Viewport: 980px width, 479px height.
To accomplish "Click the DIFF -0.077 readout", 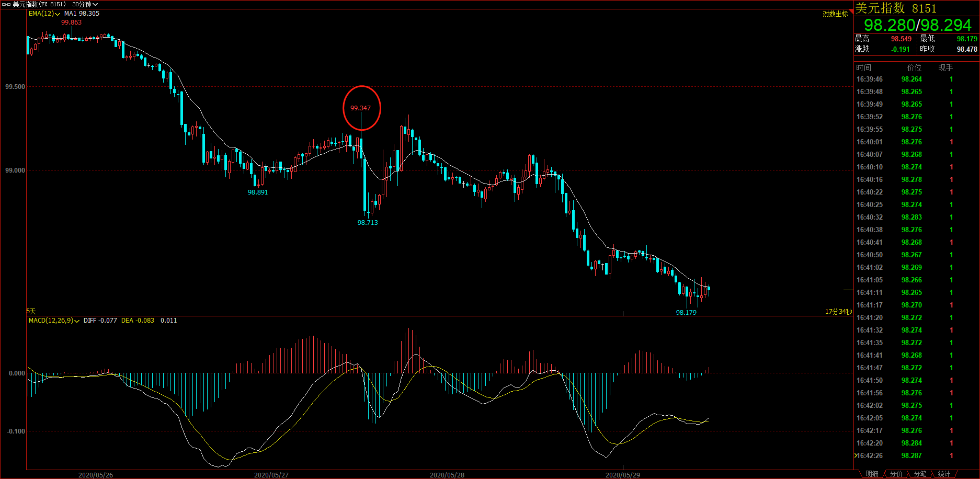I will click(100, 321).
